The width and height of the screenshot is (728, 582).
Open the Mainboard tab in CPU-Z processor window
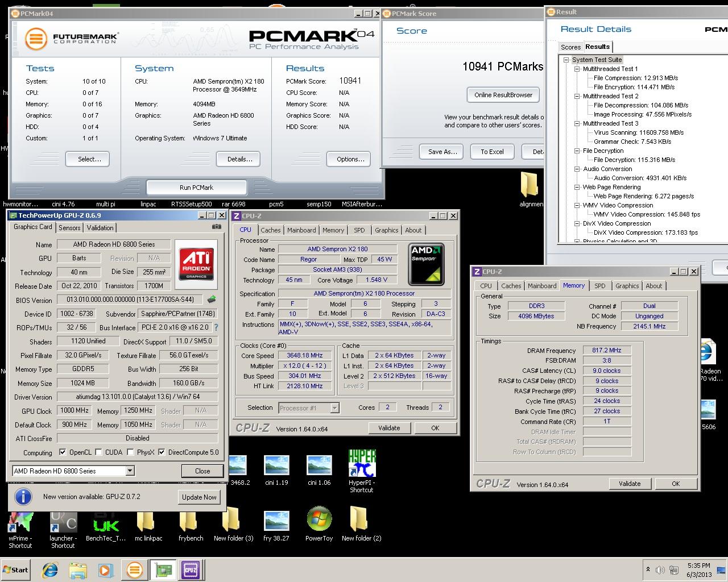(x=301, y=230)
